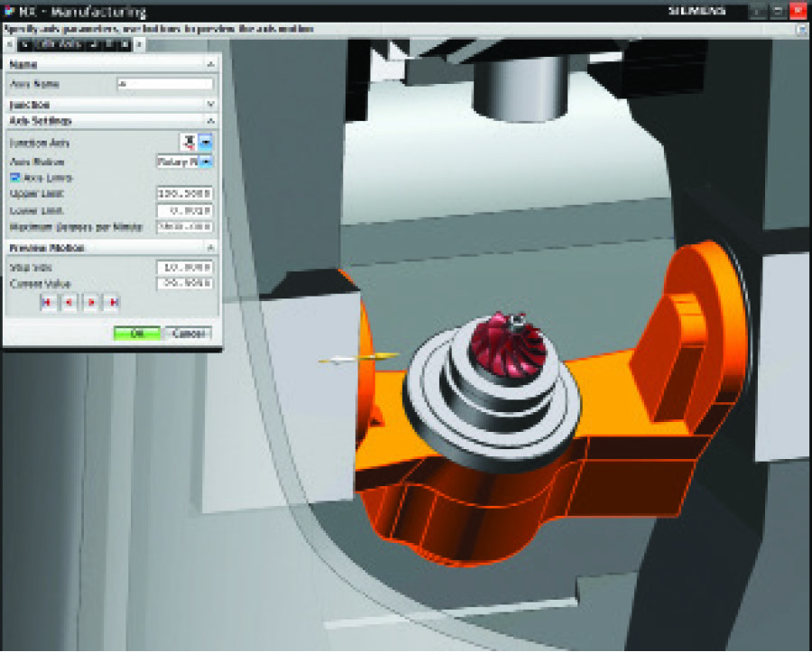Click the Current Value field
This screenshot has height=652, width=812.
184,283
